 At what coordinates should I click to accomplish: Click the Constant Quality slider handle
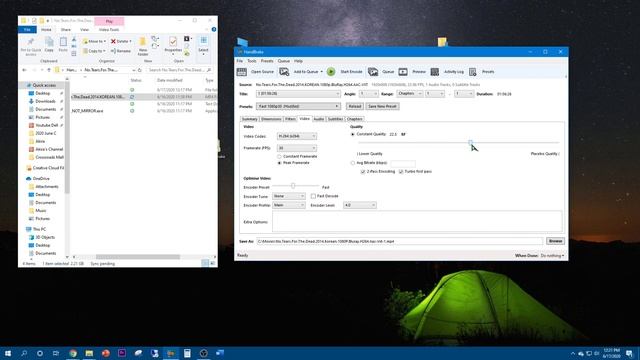point(470,142)
